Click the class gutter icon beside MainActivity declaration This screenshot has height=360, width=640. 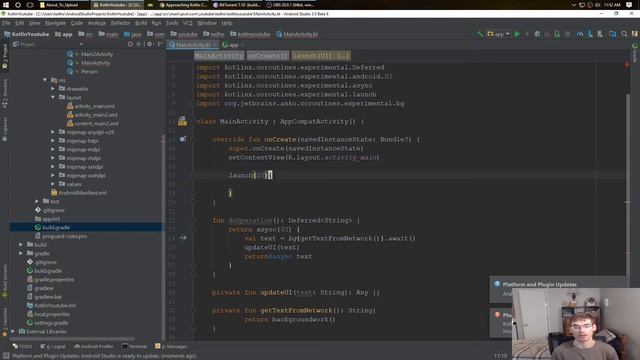182,121
